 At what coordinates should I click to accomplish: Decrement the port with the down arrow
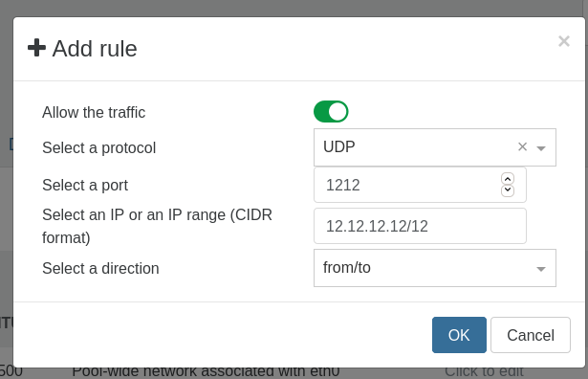tap(508, 190)
